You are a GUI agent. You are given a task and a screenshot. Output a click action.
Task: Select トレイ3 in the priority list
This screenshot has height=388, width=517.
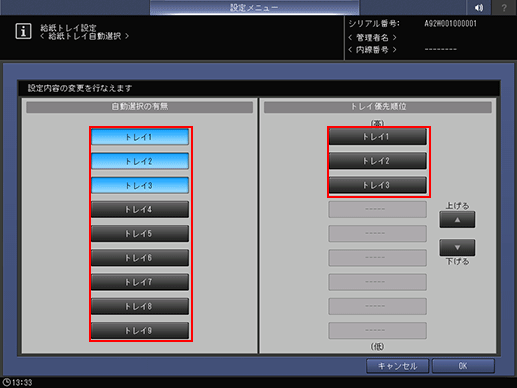point(378,185)
